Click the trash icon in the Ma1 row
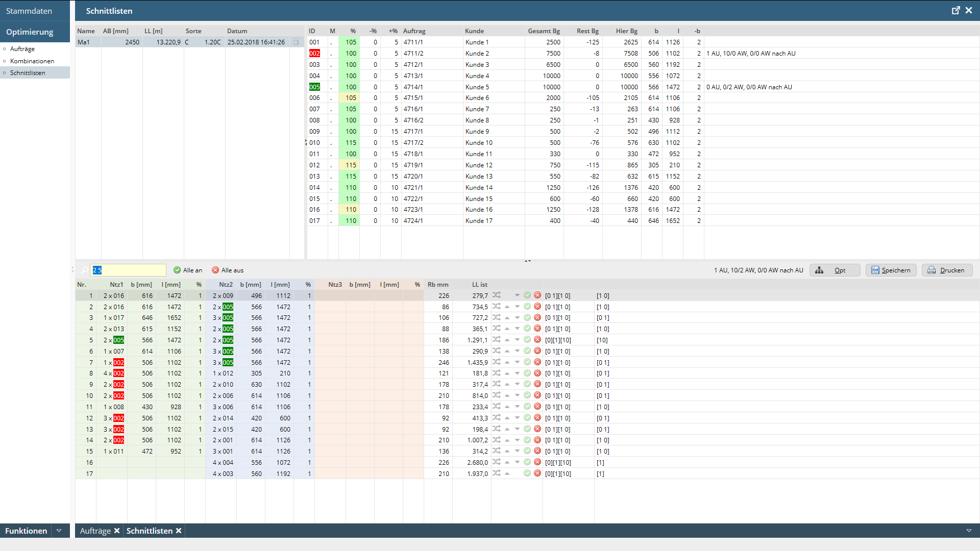 click(296, 42)
